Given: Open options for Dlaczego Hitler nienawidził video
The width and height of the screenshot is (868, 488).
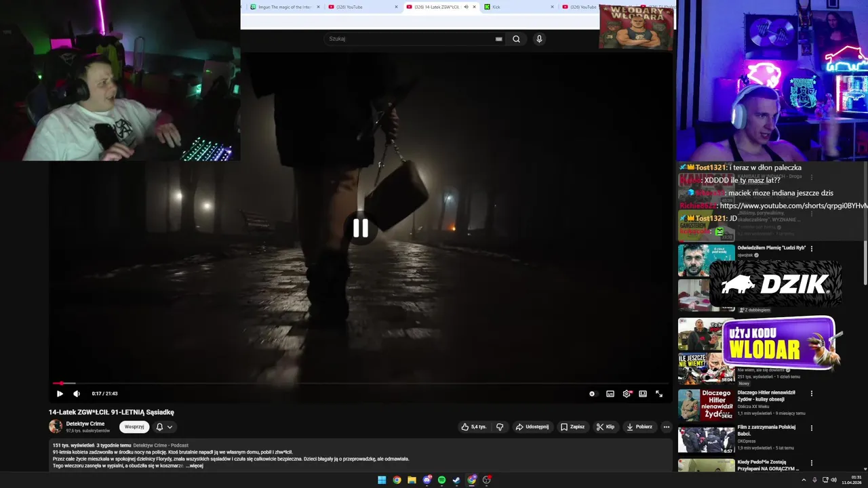Looking at the screenshot, I should (x=812, y=393).
